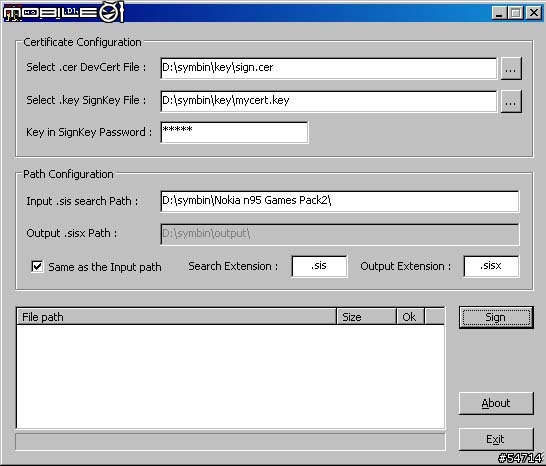Click the Path Configuration group label

(x=68, y=174)
